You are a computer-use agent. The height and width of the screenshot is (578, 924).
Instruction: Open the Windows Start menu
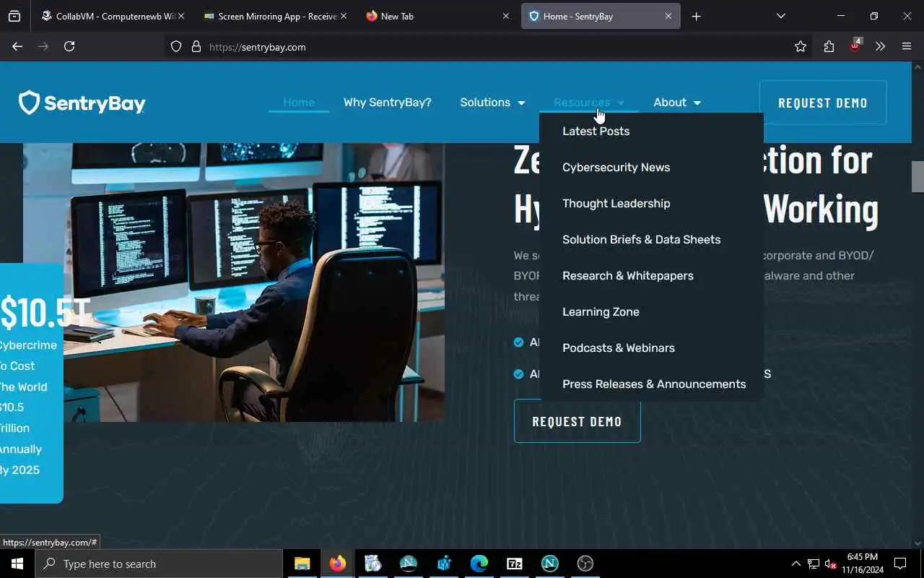(17, 564)
